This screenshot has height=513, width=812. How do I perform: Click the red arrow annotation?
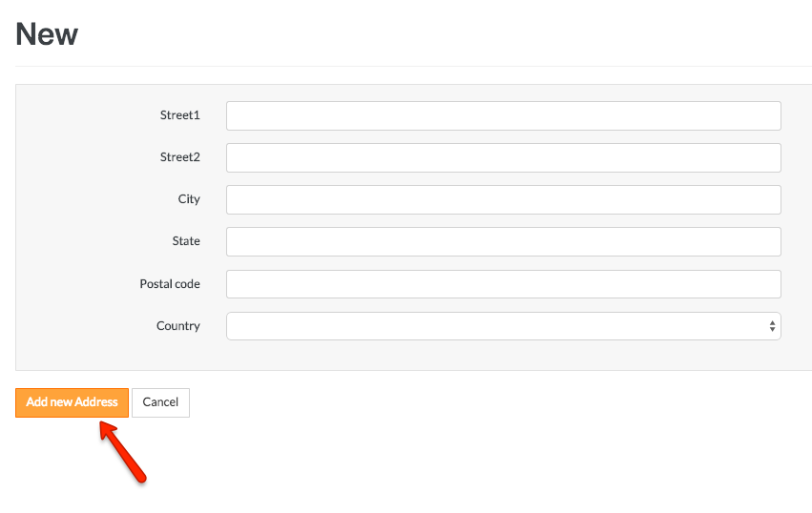pyautogui.click(x=122, y=452)
